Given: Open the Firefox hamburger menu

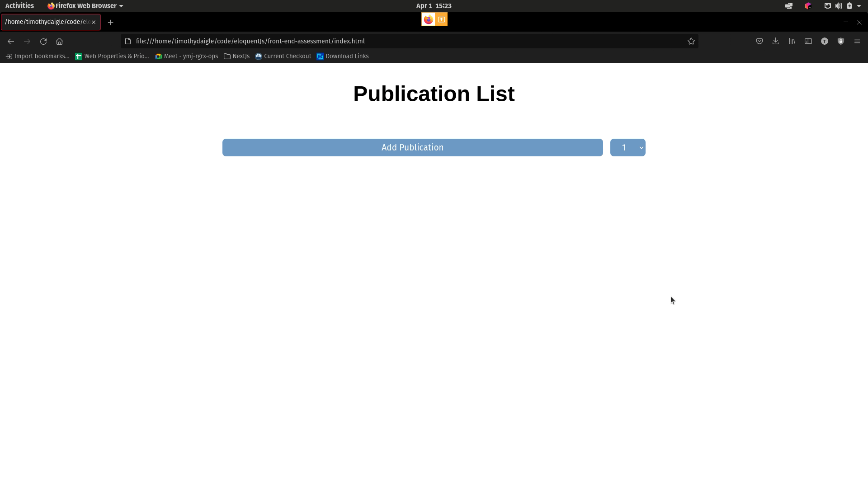Looking at the screenshot, I should (x=857, y=41).
